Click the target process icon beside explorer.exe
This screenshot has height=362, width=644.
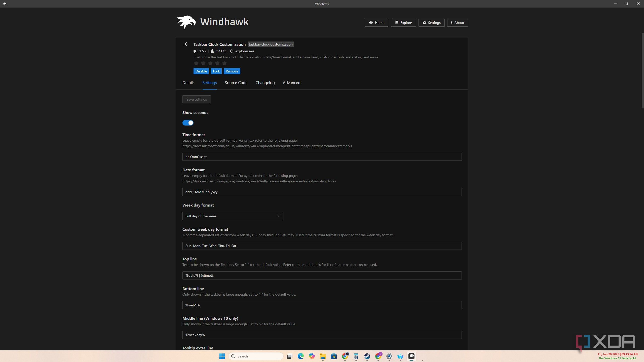(232, 51)
